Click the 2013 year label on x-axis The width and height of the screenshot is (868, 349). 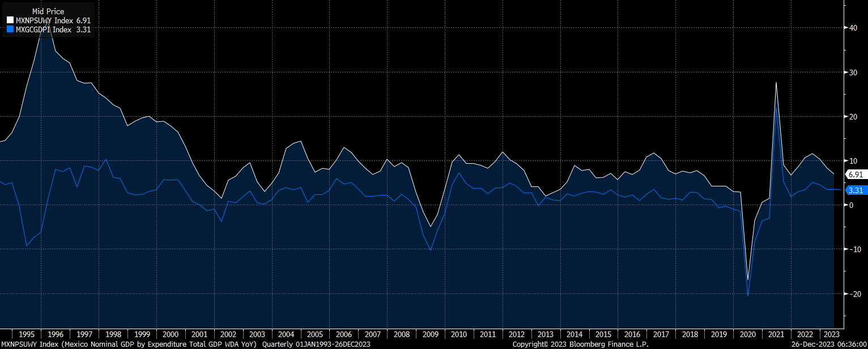point(546,334)
